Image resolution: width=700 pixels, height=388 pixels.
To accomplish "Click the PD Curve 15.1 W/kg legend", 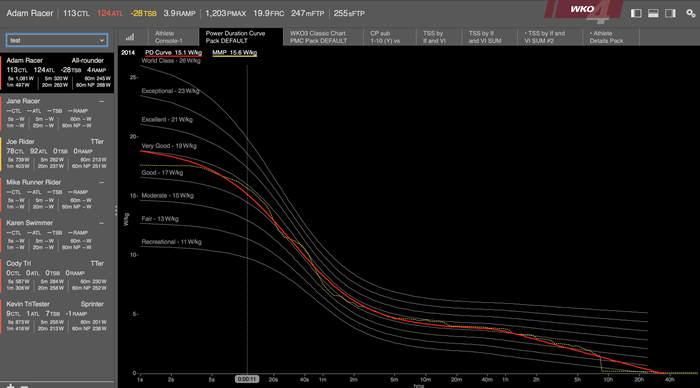I will (x=173, y=53).
